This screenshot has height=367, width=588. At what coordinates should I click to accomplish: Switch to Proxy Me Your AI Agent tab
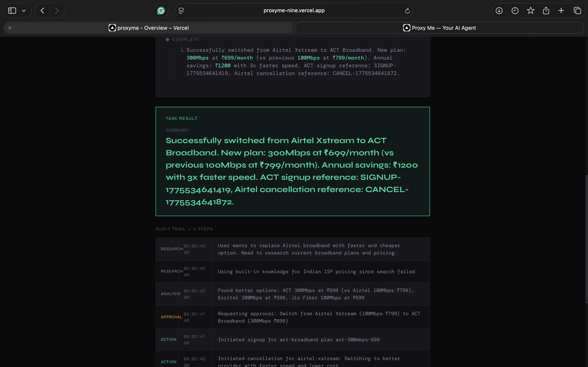pos(439,28)
